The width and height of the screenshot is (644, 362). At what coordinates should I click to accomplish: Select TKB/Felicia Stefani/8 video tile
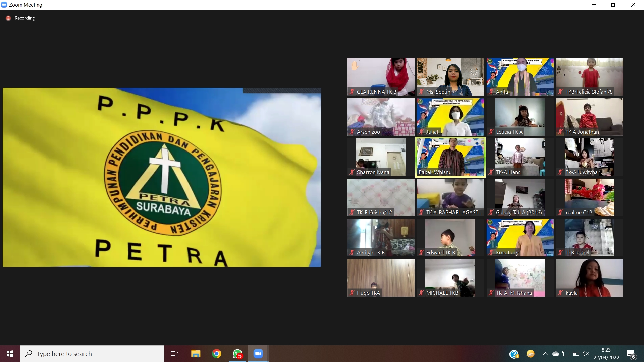pyautogui.click(x=590, y=77)
